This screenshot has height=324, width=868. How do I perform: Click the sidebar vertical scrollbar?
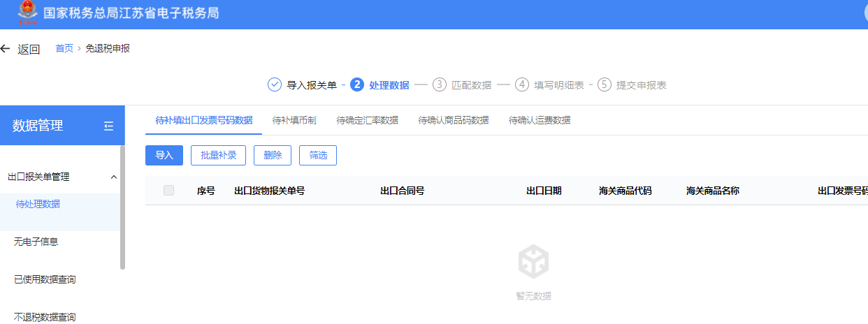pos(123,207)
